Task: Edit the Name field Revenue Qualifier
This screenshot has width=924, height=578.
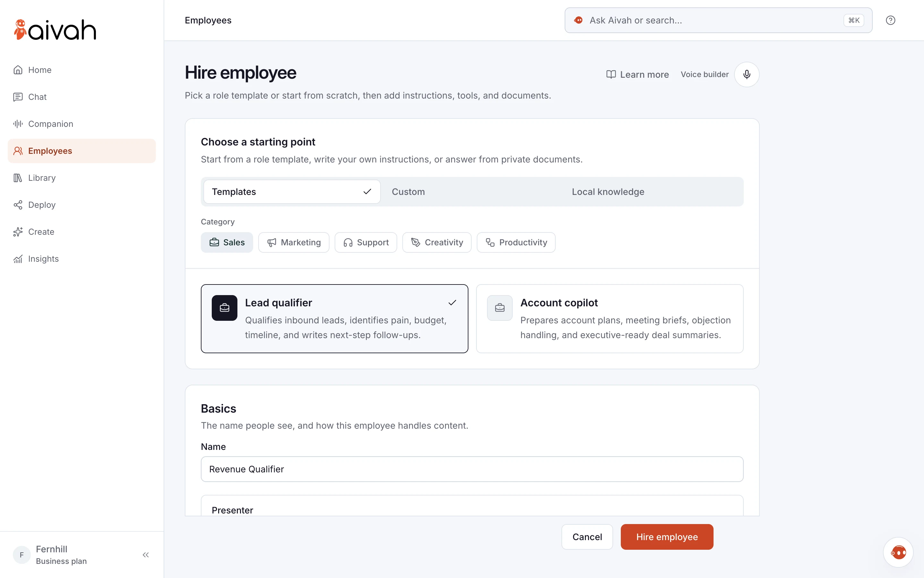Action: click(x=472, y=469)
